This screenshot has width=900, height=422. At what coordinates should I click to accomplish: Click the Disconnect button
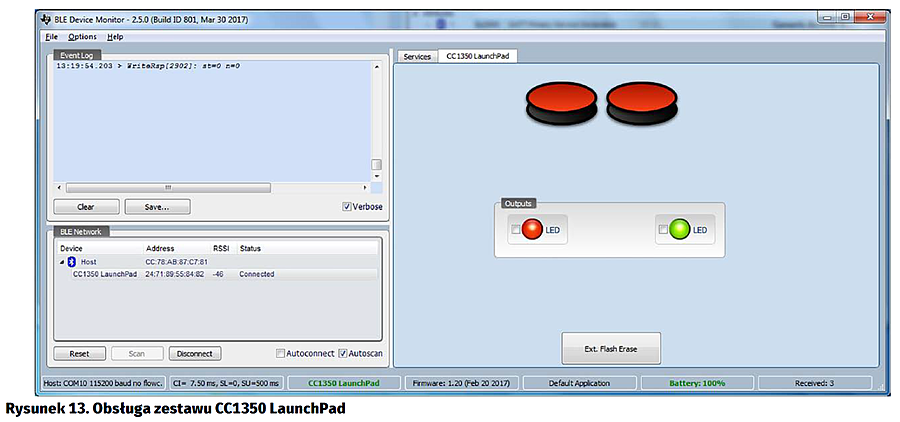tap(194, 353)
